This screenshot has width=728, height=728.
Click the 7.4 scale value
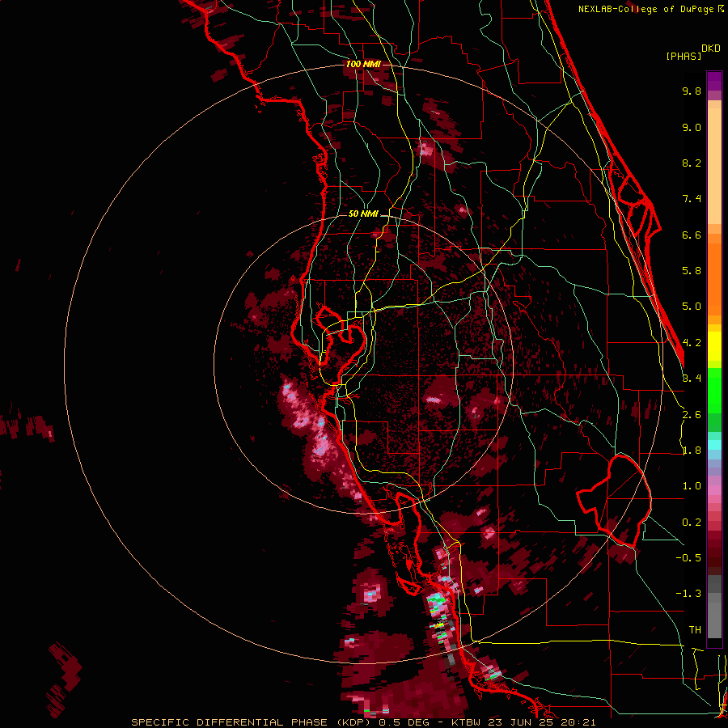(692, 199)
